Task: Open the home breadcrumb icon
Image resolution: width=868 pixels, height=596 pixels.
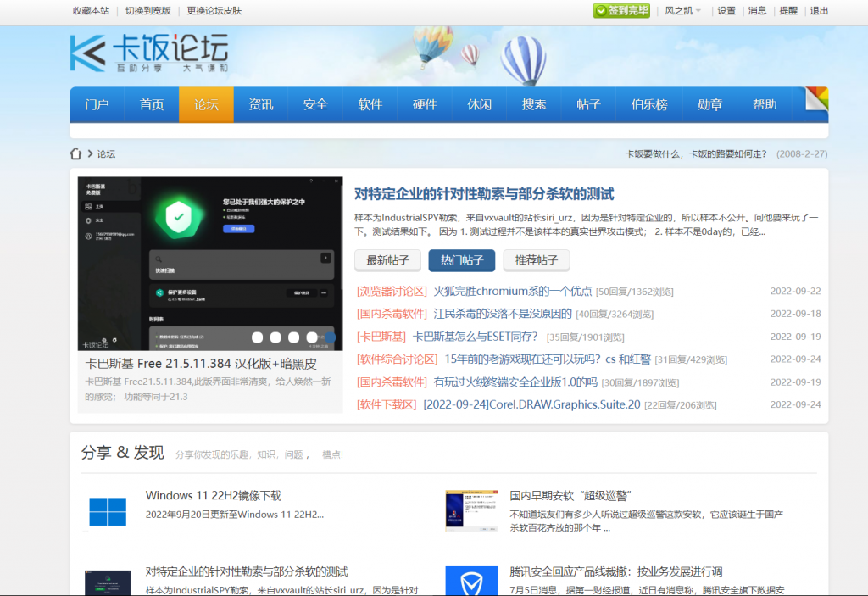Action: pos(75,154)
